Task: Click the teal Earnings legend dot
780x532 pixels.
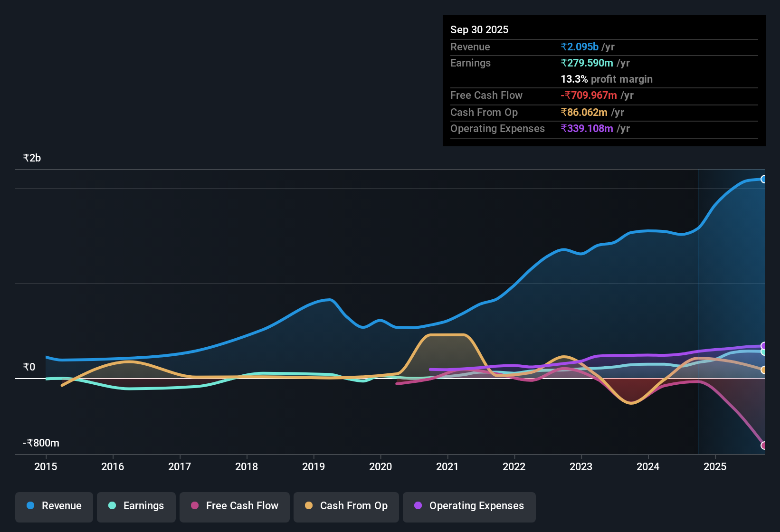Action: click(x=112, y=506)
